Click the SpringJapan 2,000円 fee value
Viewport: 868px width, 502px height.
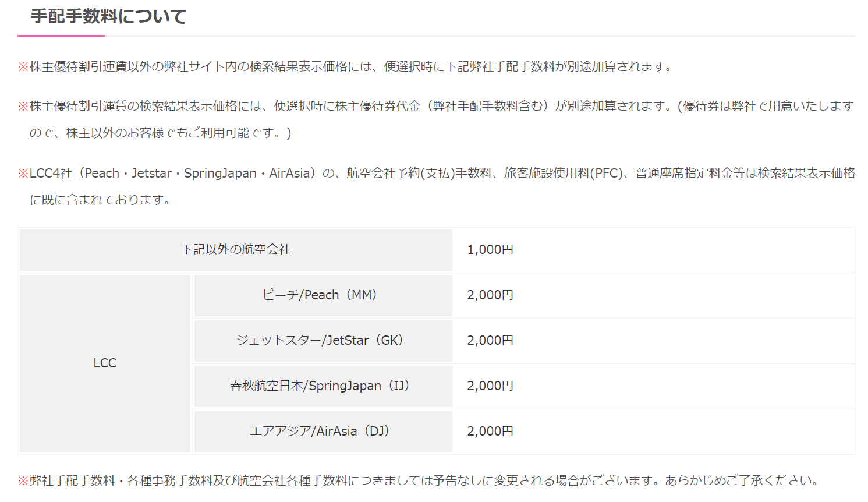click(x=490, y=386)
